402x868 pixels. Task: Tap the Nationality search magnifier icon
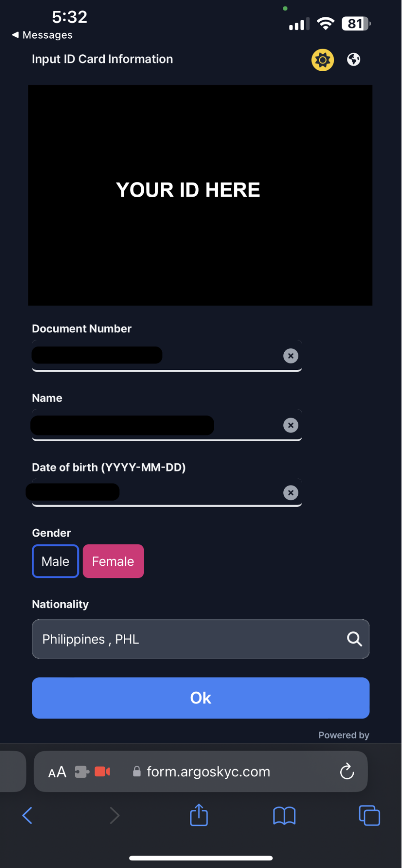pyautogui.click(x=354, y=639)
